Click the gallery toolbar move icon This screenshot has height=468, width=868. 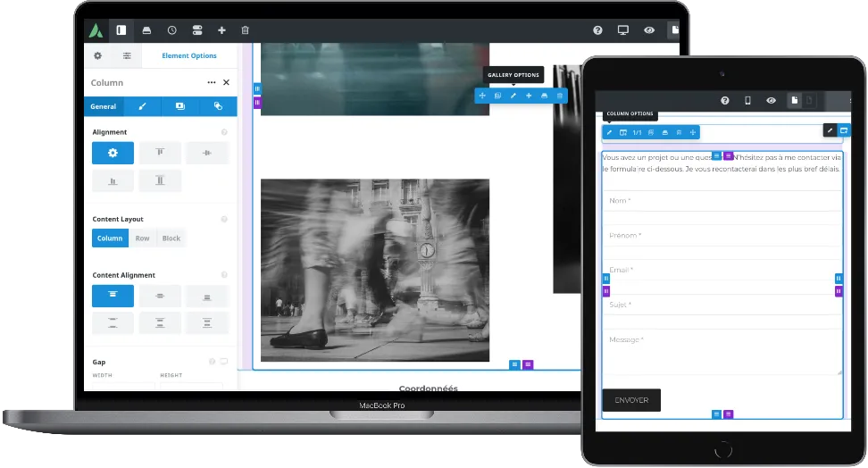[x=482, y=96]
